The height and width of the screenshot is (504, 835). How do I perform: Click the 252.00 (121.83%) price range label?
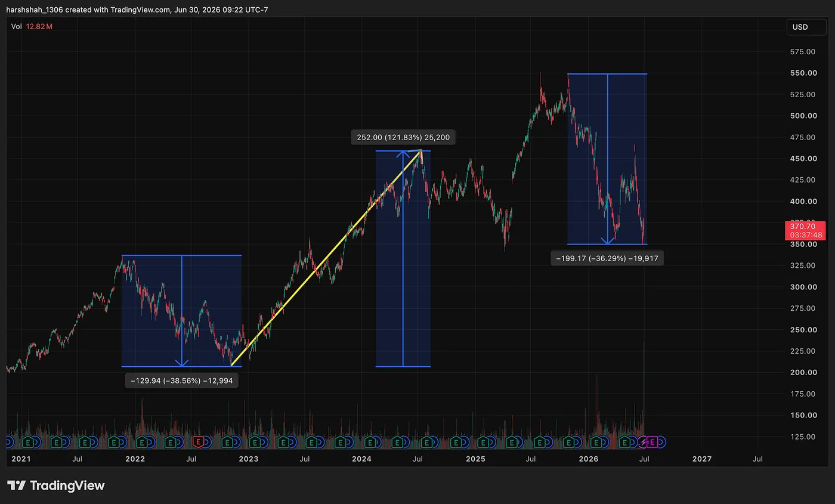tap(403, 138)
